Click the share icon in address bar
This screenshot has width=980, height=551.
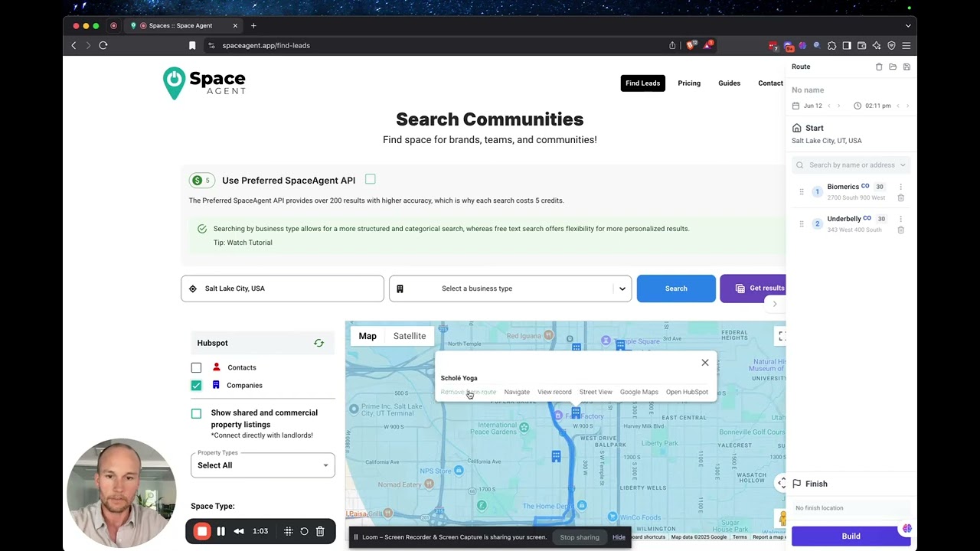click(x=672, y=45)
